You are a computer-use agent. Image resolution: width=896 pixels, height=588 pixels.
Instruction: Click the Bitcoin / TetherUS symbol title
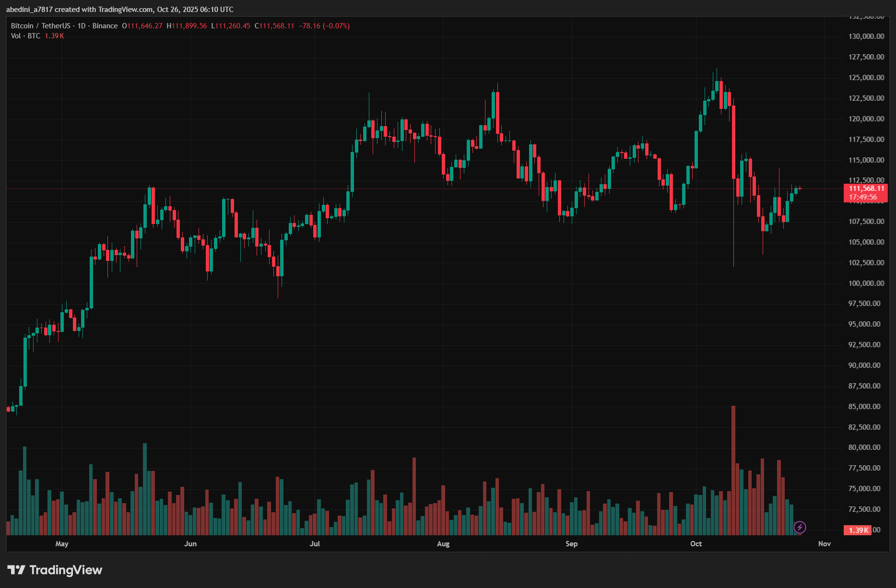40,26
